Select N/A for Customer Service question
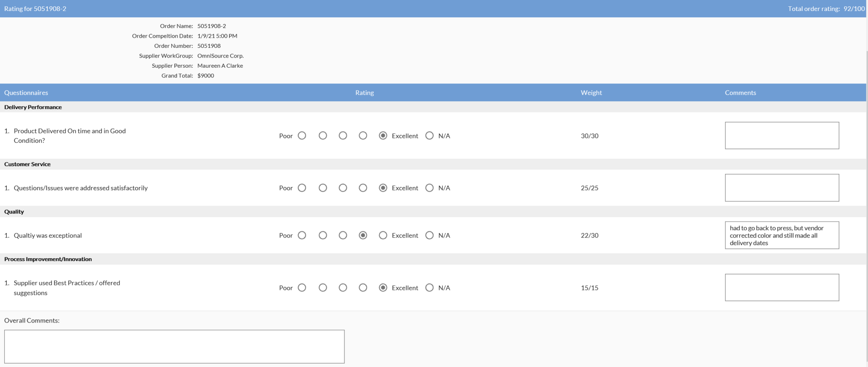Screen dimensions: 868x367 429,188
